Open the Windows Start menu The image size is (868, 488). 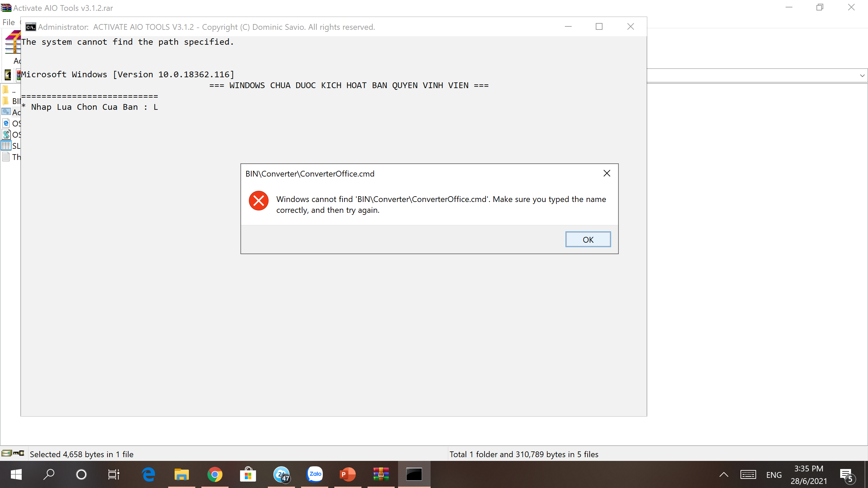pos(16,474)
